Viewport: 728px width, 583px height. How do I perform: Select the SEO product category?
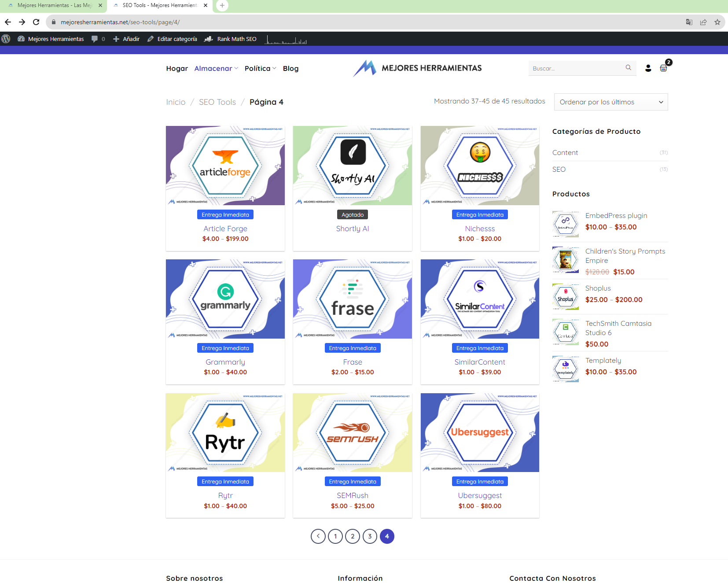click(x=559, y=169)
